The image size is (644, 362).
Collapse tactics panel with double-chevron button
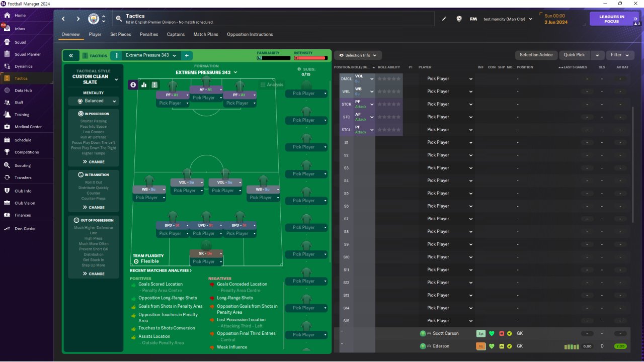tap(71, 56)
